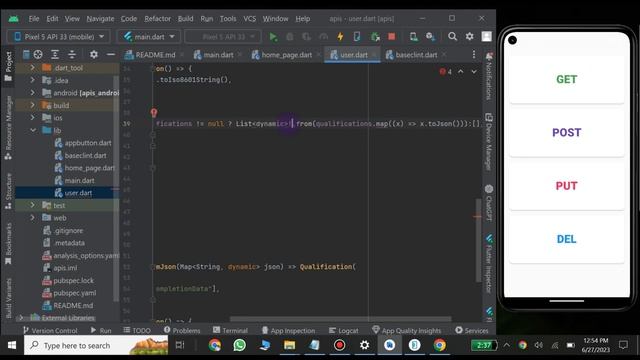Open main.dart run configuration dropdown
Viewport: 640px width, 360px height.
pyautogui.click(x=149, y=37)
